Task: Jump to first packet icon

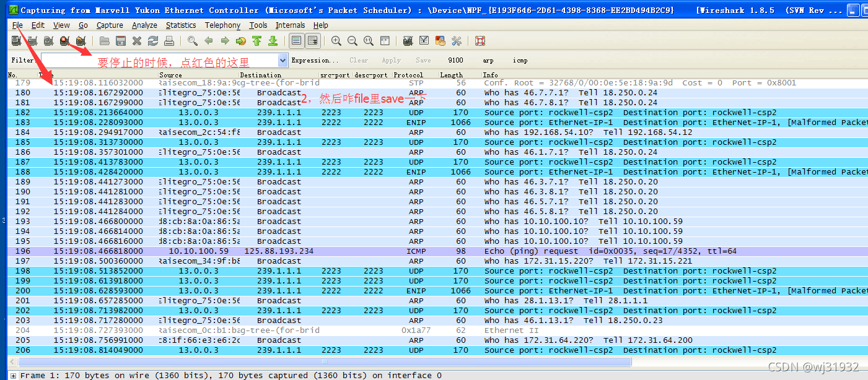Action: 257,41
